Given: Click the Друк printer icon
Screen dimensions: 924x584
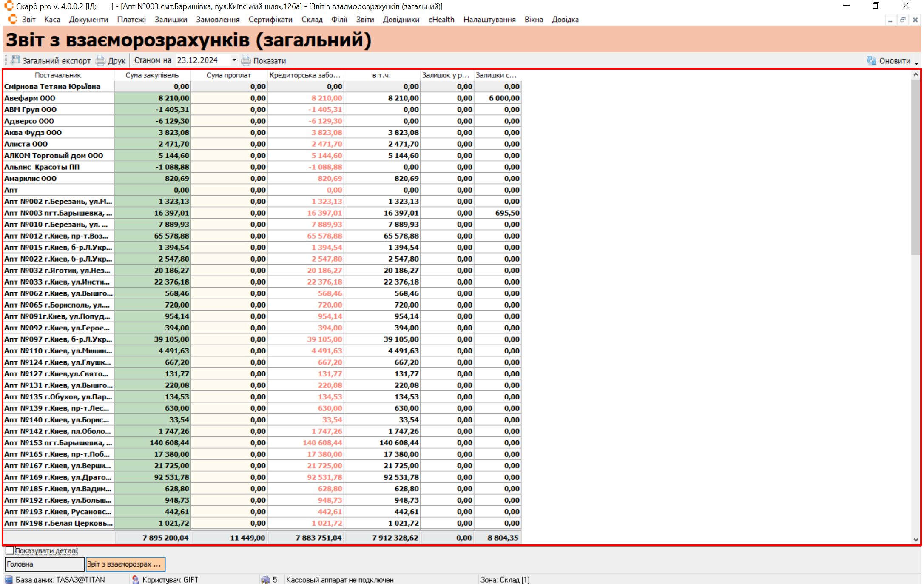Looking at the screenshot, I should point(101,60).
